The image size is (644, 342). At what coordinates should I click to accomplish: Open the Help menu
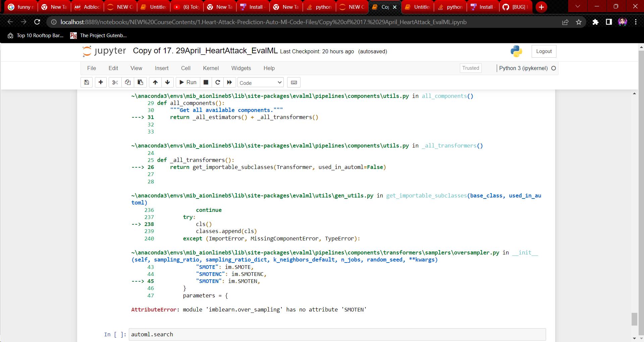pyautogui.click(x=269, y=68)
